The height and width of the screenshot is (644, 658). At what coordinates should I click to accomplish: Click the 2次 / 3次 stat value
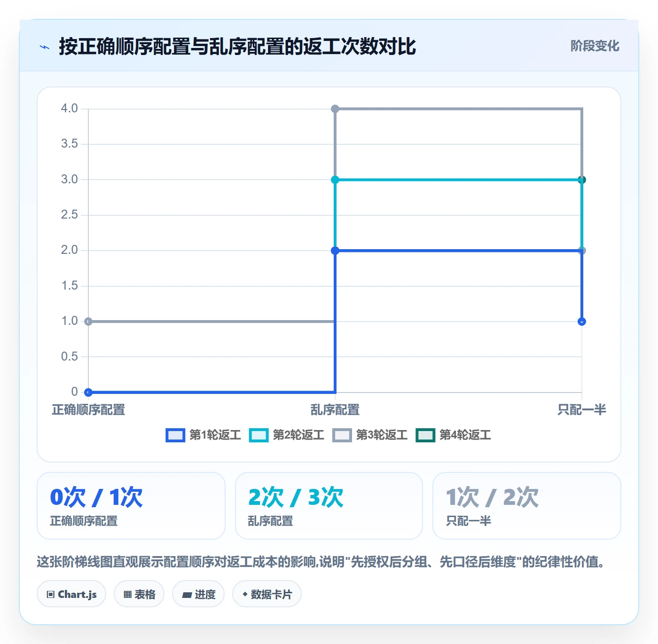[296, 497]
